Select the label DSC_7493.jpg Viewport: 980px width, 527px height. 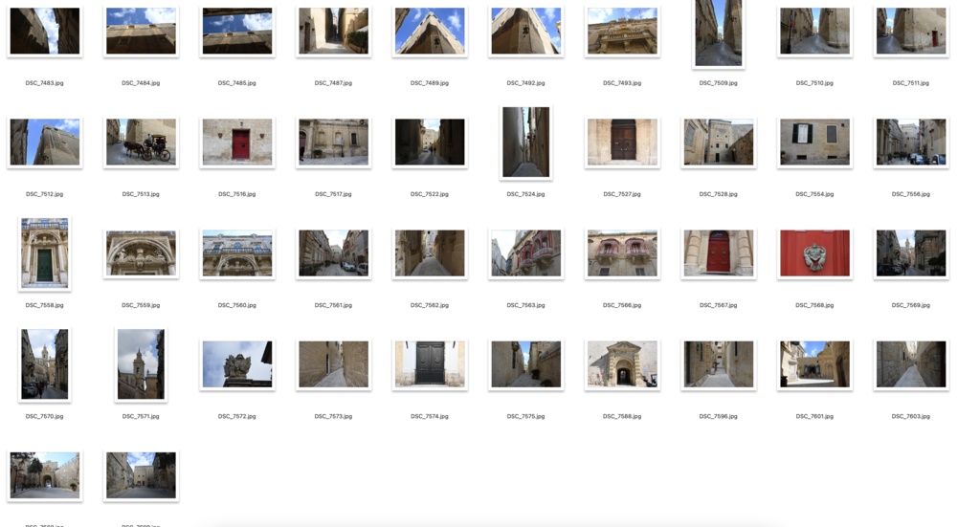click(622, 83)
